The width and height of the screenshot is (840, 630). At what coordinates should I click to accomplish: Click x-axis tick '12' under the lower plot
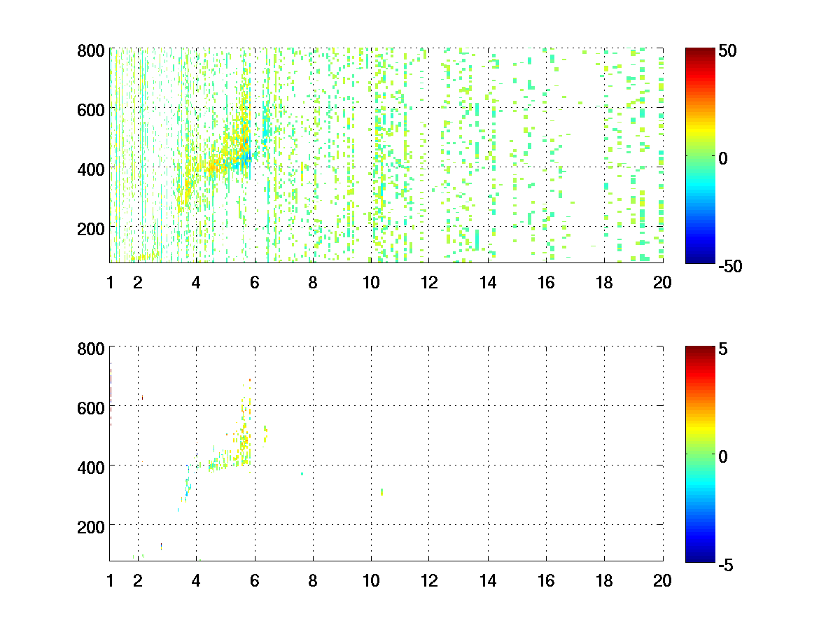point(429,580)
